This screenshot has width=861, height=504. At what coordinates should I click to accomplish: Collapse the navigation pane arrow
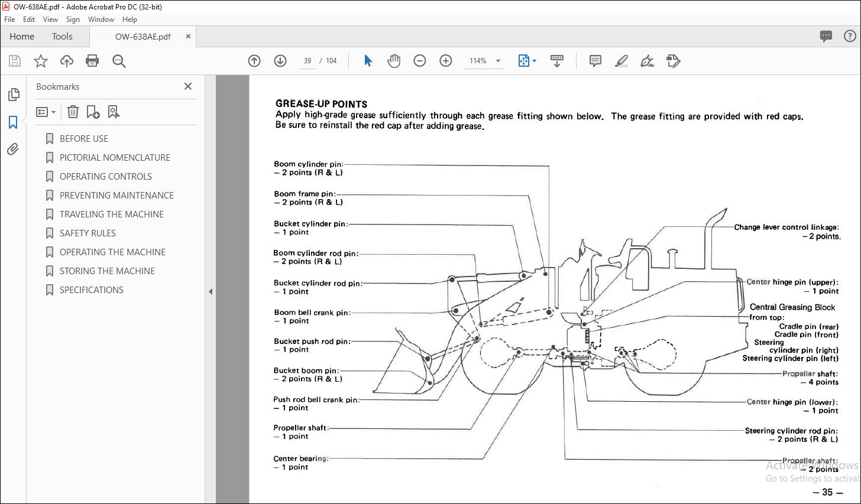[x=211, y=291]
